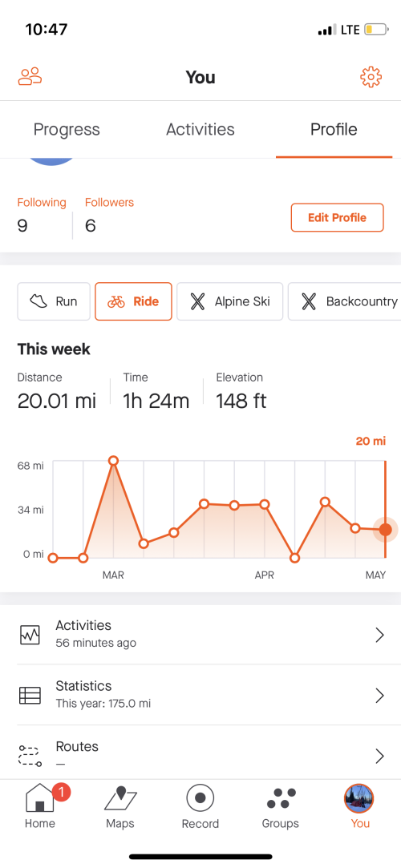401x868 pixels.
Task: Expand Statistics row showing 175.0 mi
Action: [x=200, y=695]
